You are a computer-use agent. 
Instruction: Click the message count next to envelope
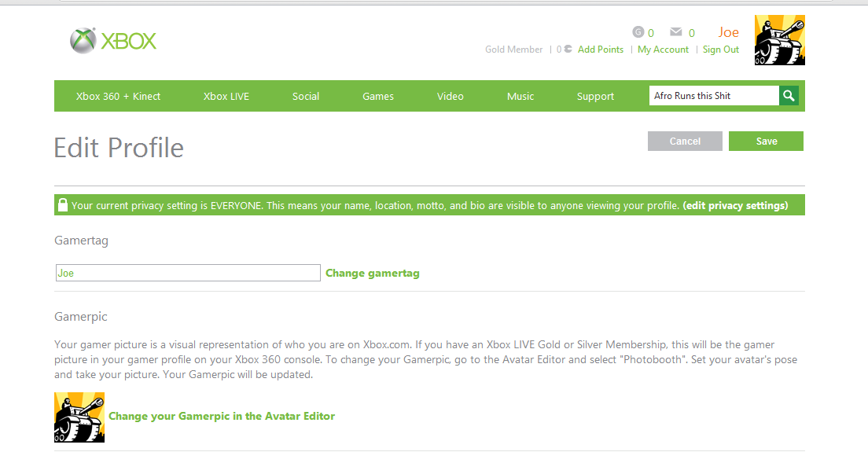tap(691, 33)
